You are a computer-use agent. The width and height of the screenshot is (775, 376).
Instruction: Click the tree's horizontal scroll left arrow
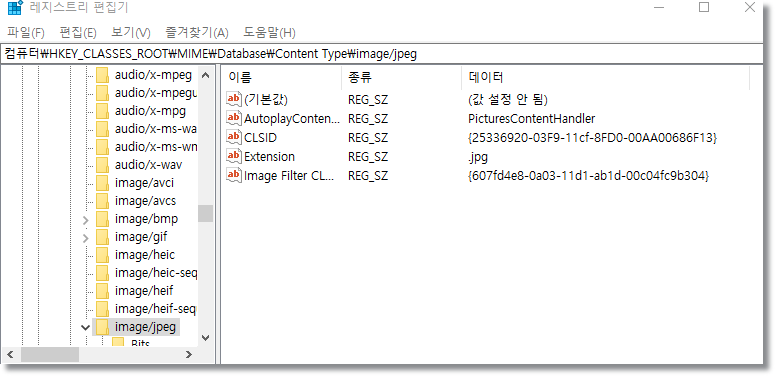[10, 354]
